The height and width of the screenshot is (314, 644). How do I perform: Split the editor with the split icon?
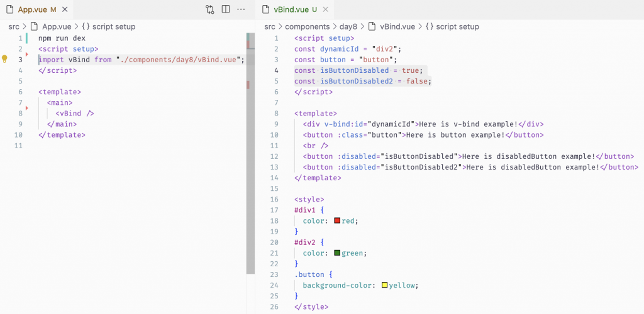click(226, 9)
